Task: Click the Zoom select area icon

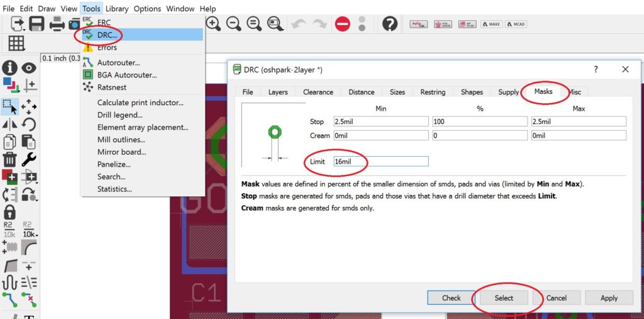Action: [275, 24]
